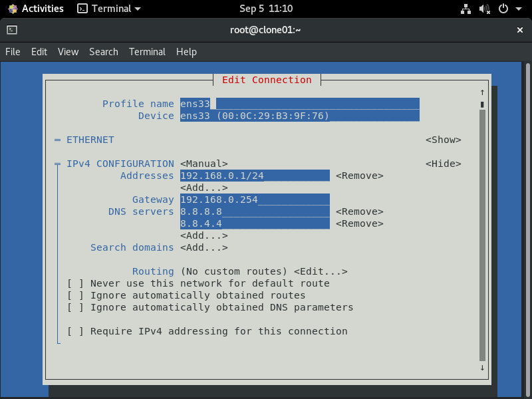Open the Search menu

click(x=104, y=52)
